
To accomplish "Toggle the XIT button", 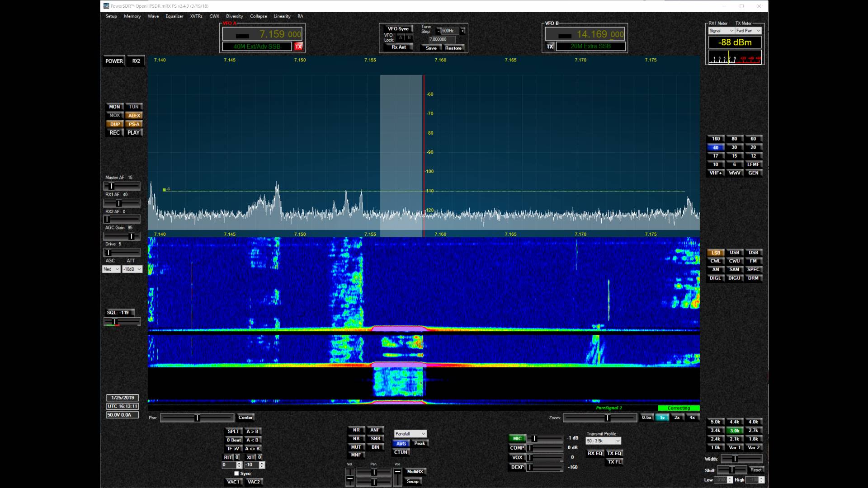I will (251, 457).
